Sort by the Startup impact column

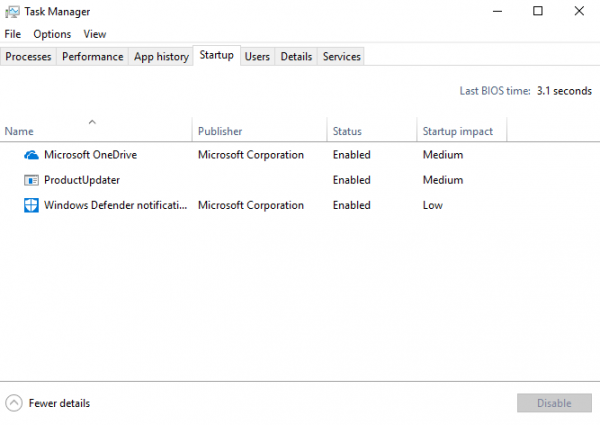457,131
